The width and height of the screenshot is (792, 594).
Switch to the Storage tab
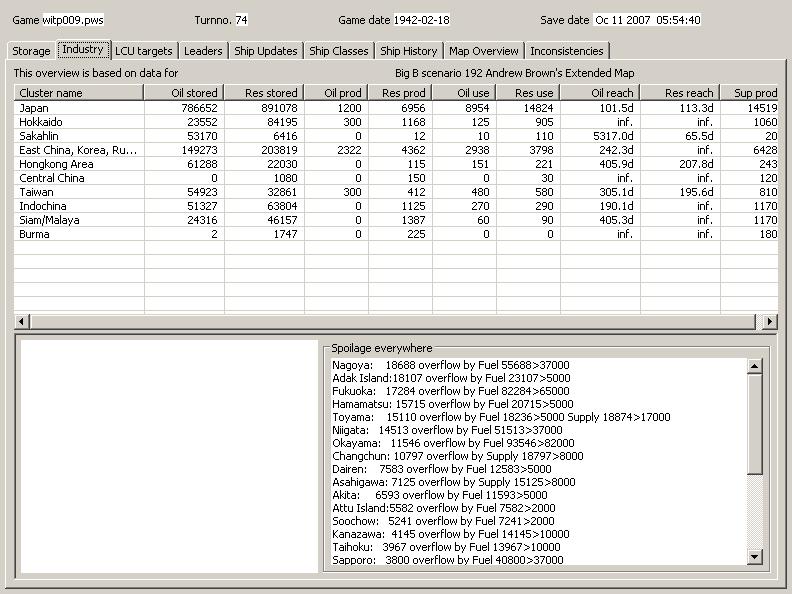coord(31,51)
